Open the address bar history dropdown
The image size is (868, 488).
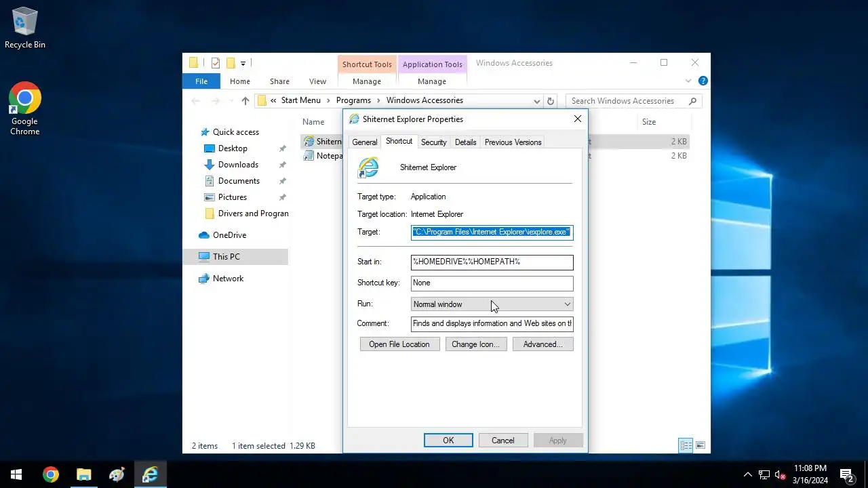(x=536, y=101)
